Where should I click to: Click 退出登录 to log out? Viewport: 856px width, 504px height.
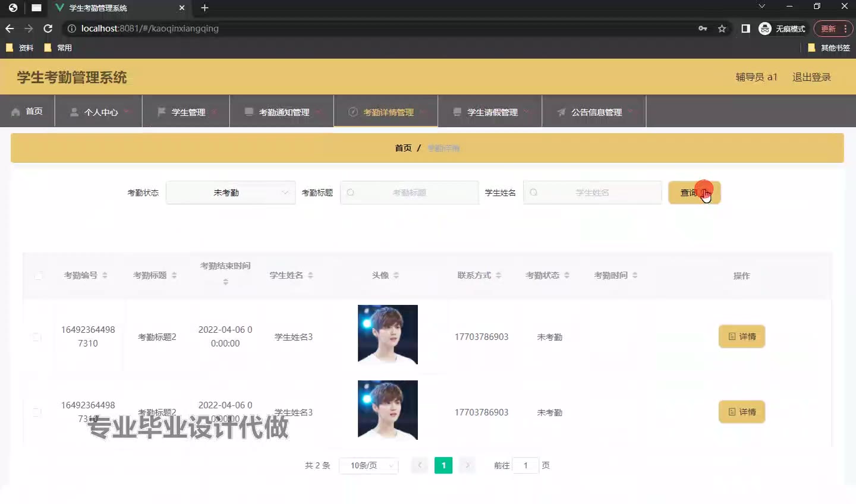[811, 77]
